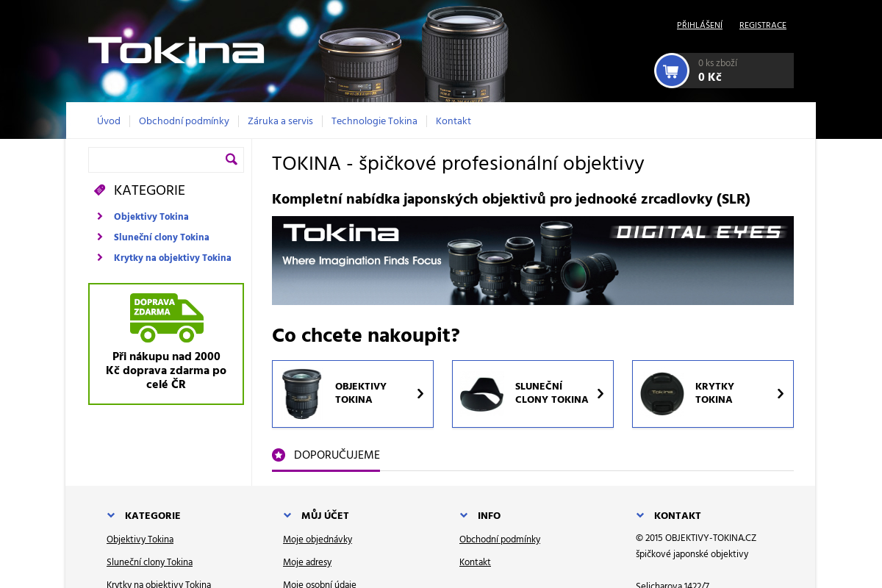Image resolution: width=882 pixels, height=588 pixels.
Task: Collapse the footer Kategorie section chevron
Action: (x=111, y=515)
